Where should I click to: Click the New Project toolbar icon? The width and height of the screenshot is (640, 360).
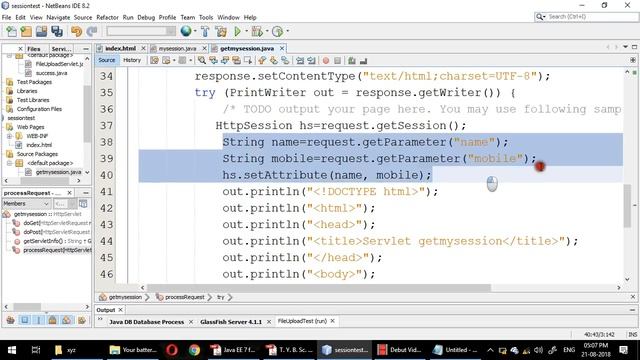[26, 31]
